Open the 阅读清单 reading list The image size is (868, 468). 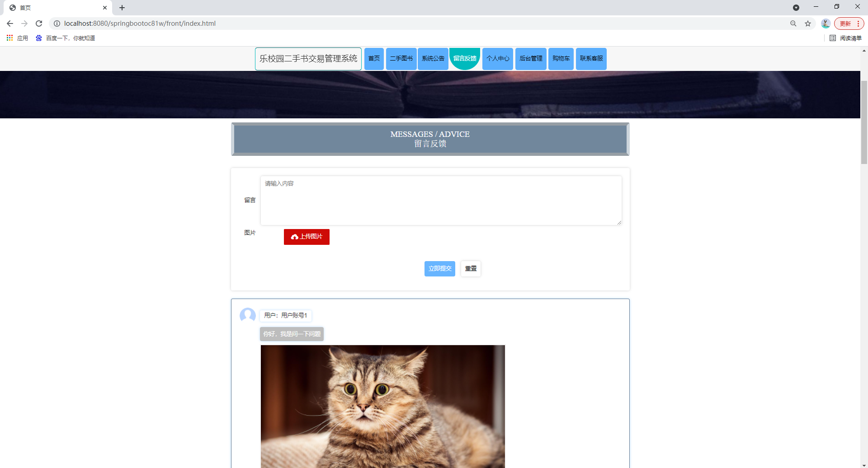tap(846, 38)
